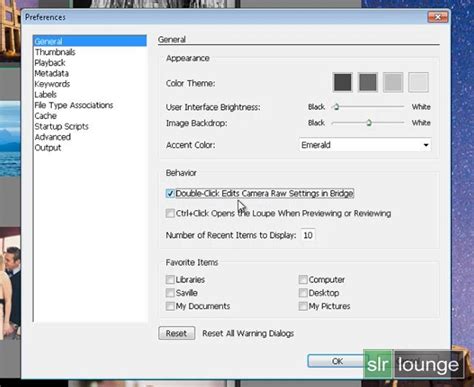Open the Startup Scripts preferences category

[x=61, y=127]
